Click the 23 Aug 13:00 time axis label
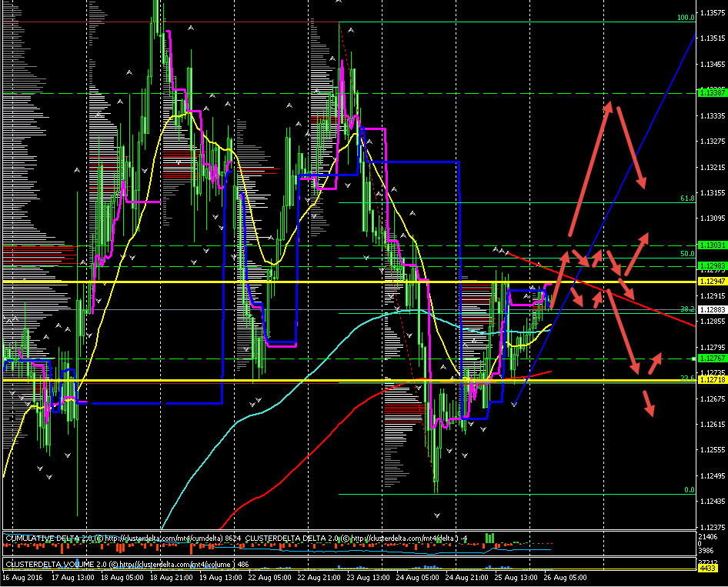This screenshot has height=587, width=728. pyautogui.click(x=368, y=578)
